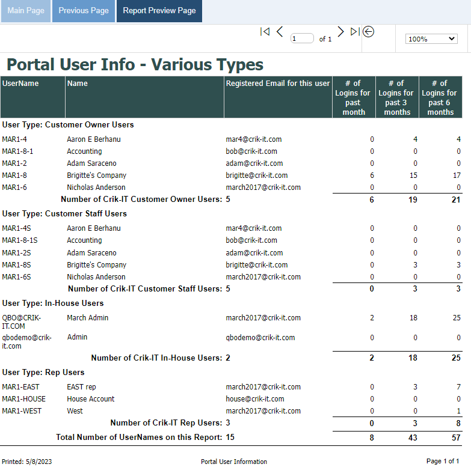Image resolution: width=471 pixels, height=476 pixels.
Task: Click '# of Logins for past 3 months' header
Action: (x=397, y=97)
